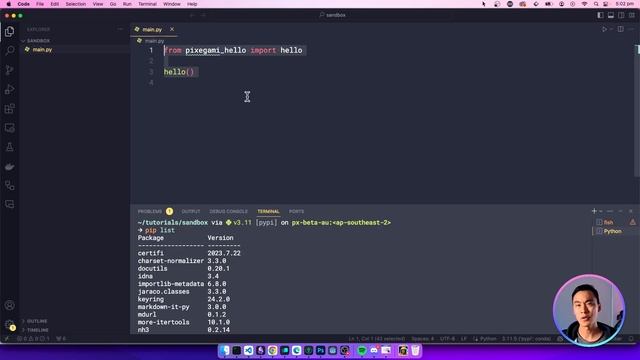
Task: Open the Run and Debug view
Action: click(x=10, y=89)
